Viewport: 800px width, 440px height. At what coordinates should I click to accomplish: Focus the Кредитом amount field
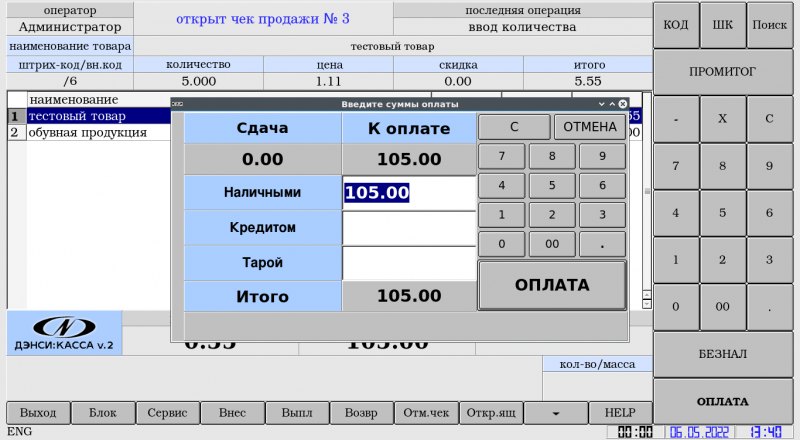409,228
